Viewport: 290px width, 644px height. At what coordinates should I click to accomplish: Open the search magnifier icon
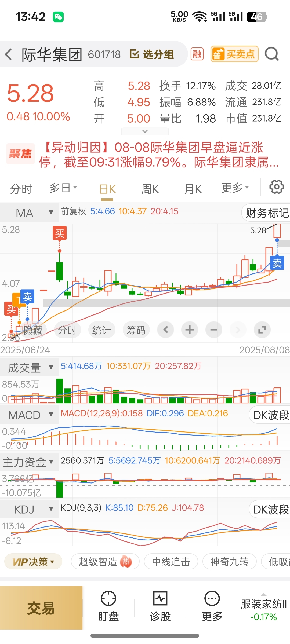pos(272,54)
